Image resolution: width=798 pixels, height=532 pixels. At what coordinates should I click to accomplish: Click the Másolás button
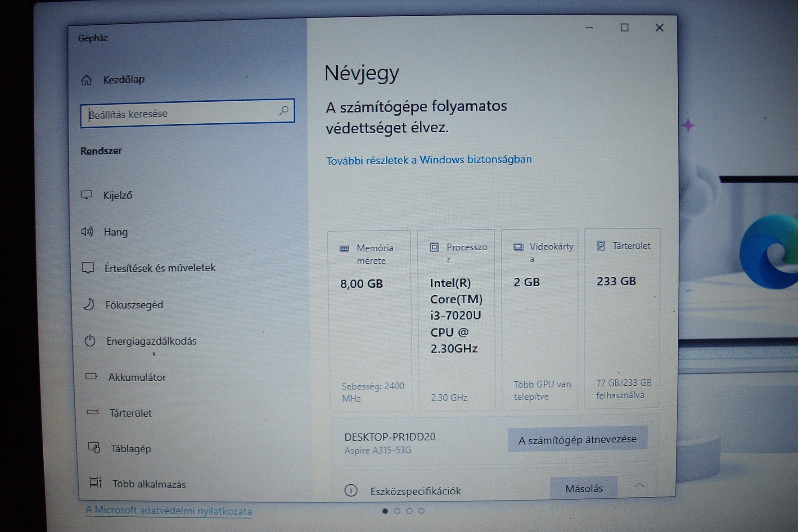[x=584, y=488]
